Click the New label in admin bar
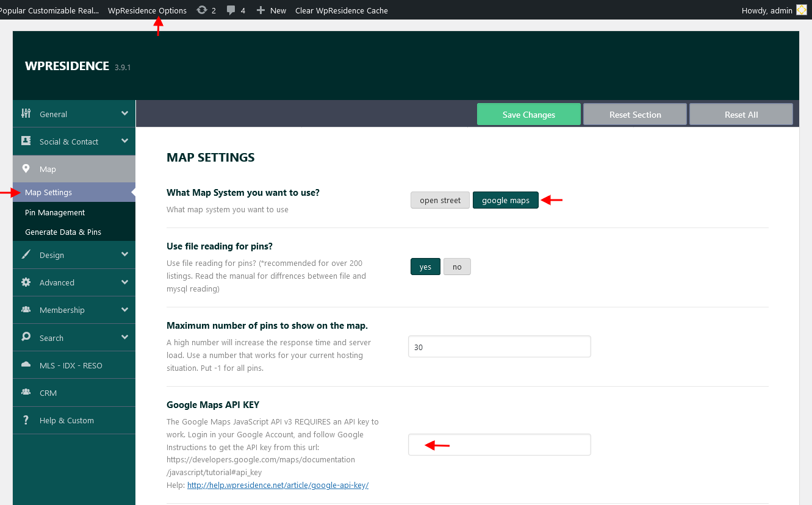This screenshot has width=812, height=505. pyautogui.click(x=278, y=10)
